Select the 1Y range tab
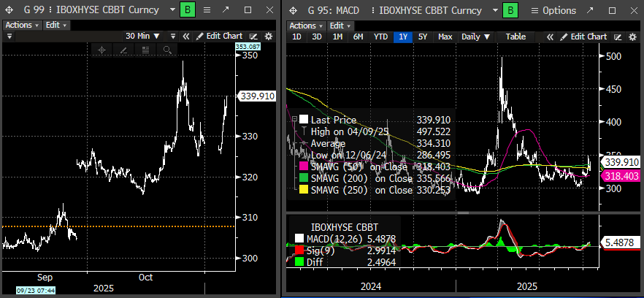644x298 pixels. click(x=403, y=37)
